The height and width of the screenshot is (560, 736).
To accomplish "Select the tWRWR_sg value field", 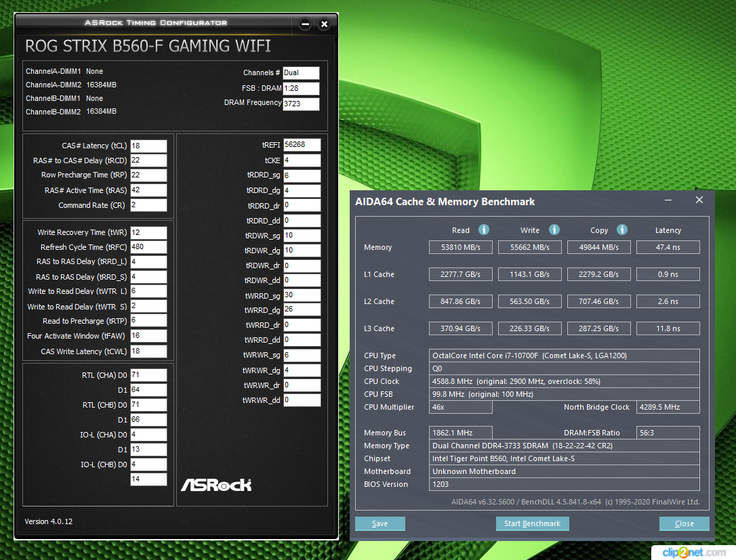I will 302,355.
